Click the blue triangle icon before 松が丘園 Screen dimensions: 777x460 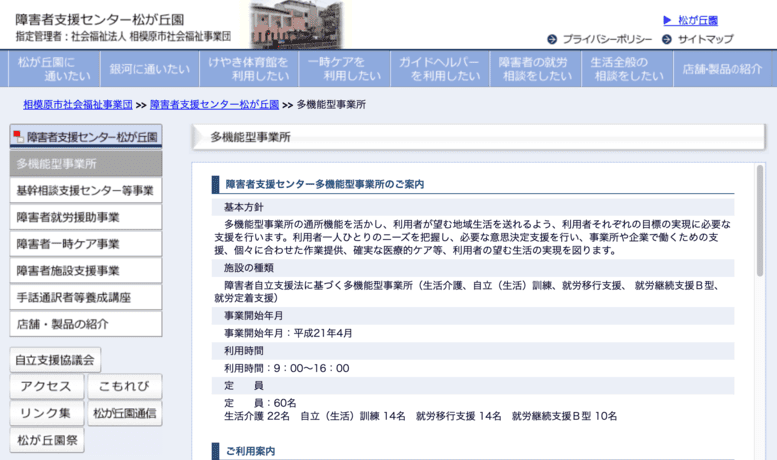[667, 20]
